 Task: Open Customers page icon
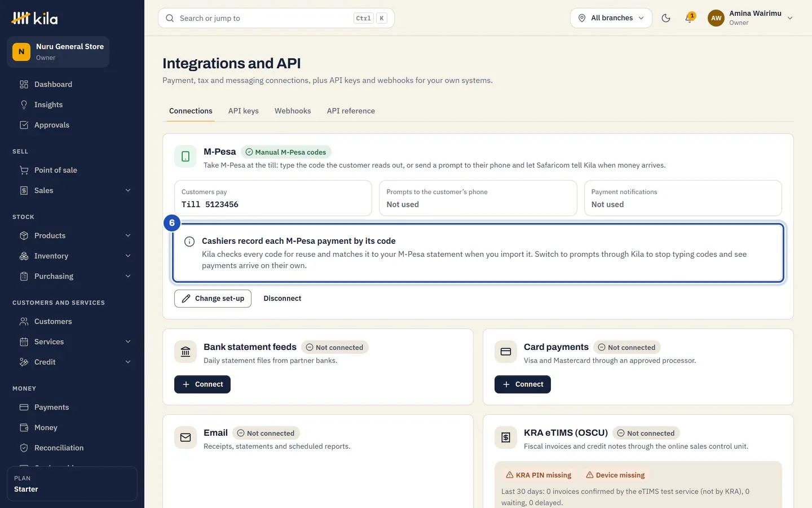pyautogui.click(x=24, y=321)
